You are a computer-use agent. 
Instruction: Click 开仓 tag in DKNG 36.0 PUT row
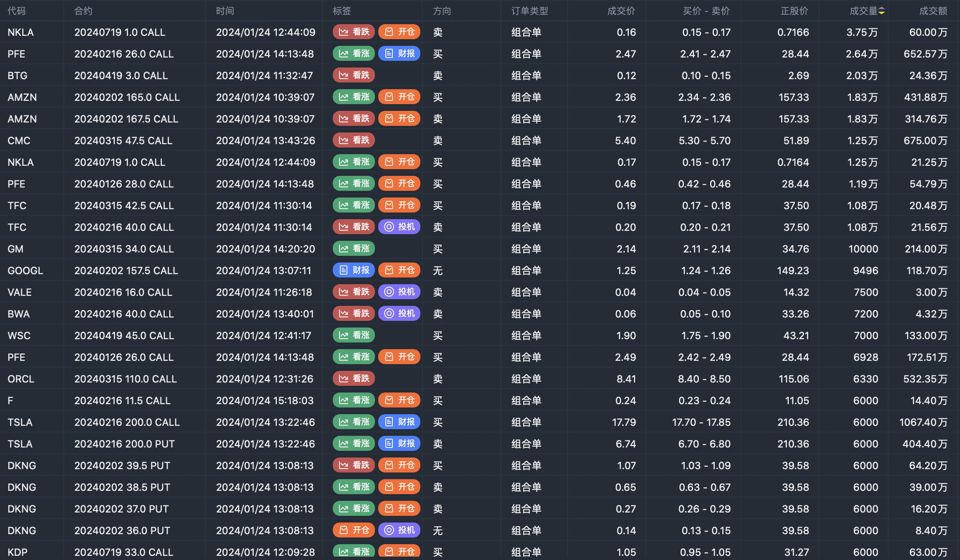(x=354, y=530)
